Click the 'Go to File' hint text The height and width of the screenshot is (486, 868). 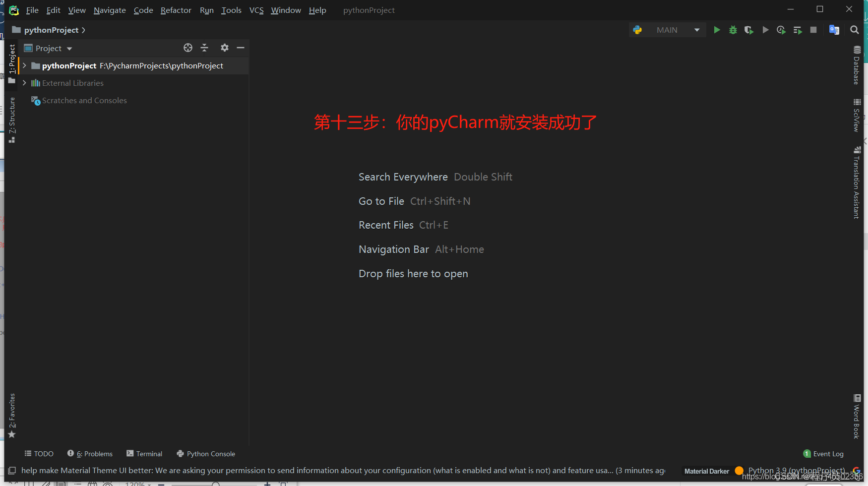tap(381, 201)
